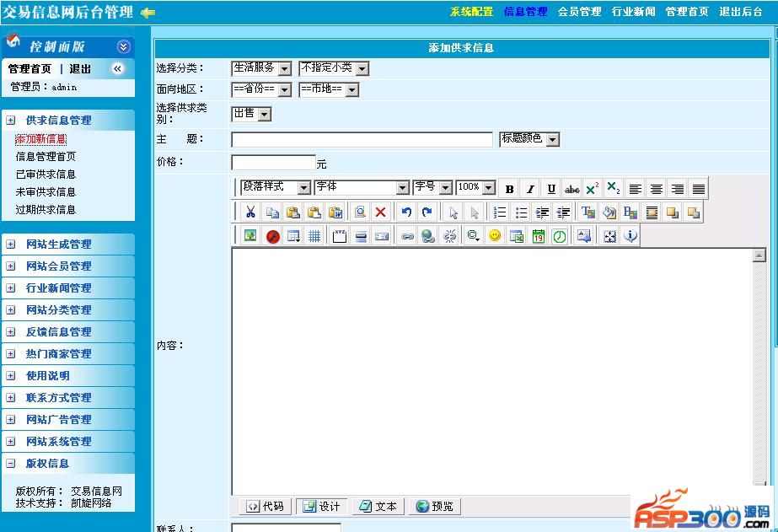Insert numbered list
Screen dimensions: 778x532
[500, 212]
